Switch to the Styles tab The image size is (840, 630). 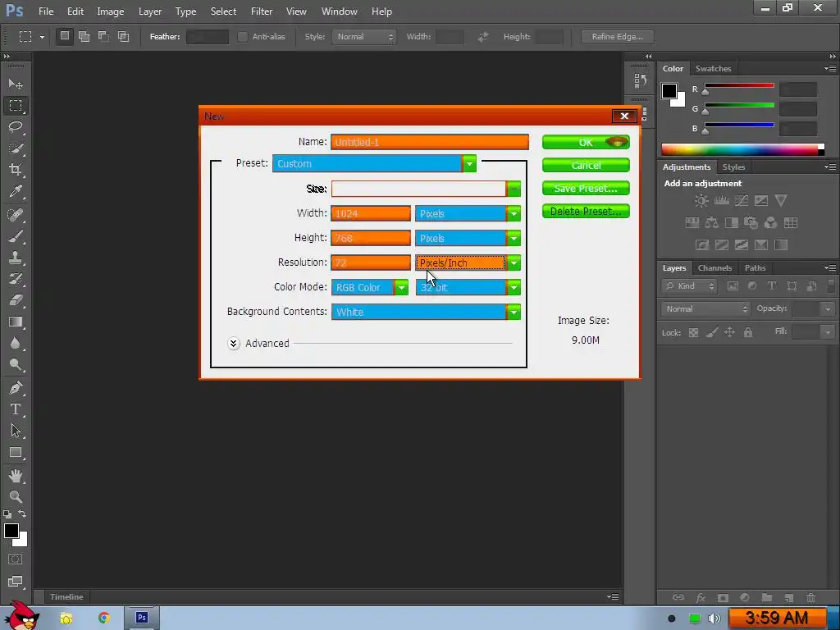733,167
